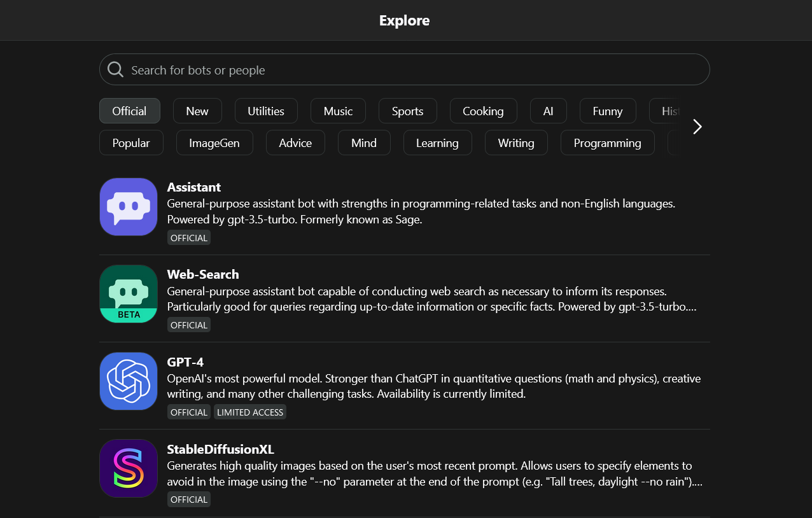Screen dimensions: 812x518
Task: Open the Advice category
Action: click(295, 143)
